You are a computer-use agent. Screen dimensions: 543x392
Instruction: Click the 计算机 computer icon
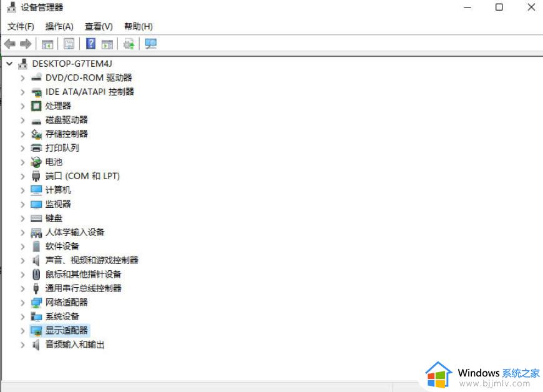click(36, 190)
